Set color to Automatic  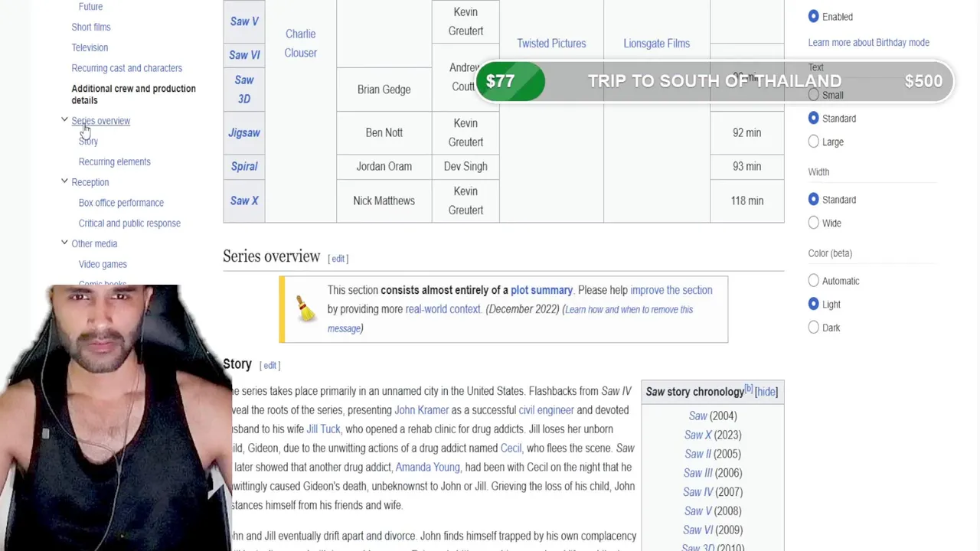813,281
